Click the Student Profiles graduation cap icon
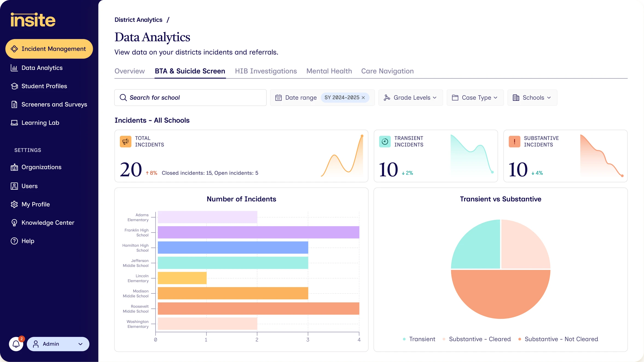Screen dimensions: 644x362 click(14, 86)
